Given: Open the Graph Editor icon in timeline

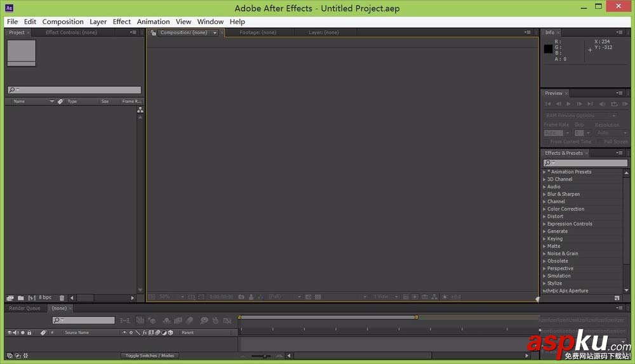Looking at the screenshot, I should tap(227, 321).
